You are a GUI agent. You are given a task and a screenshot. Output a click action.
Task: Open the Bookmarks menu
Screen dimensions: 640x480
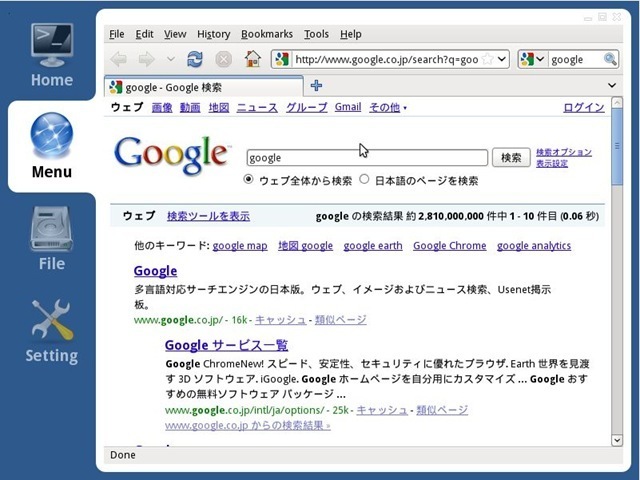267,34
